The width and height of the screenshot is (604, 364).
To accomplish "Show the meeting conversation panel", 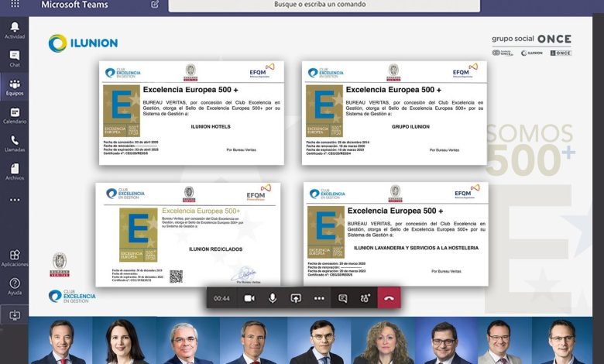I will coord(342,298).
